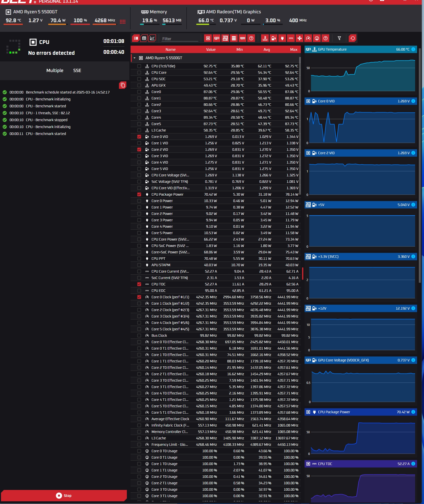Select the Frequency Limit - Global row
Viewport: 424px width, 504px height.
(x=215, y=445)
